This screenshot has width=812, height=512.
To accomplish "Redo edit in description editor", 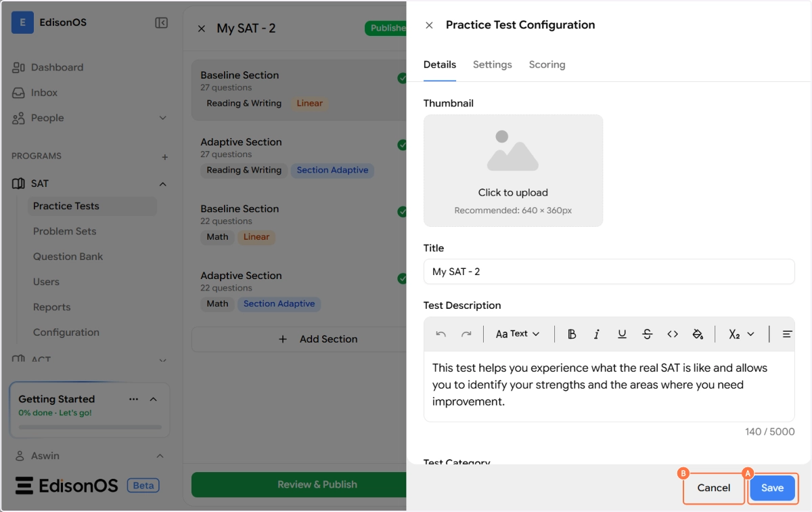I will (x=466, y=334).
